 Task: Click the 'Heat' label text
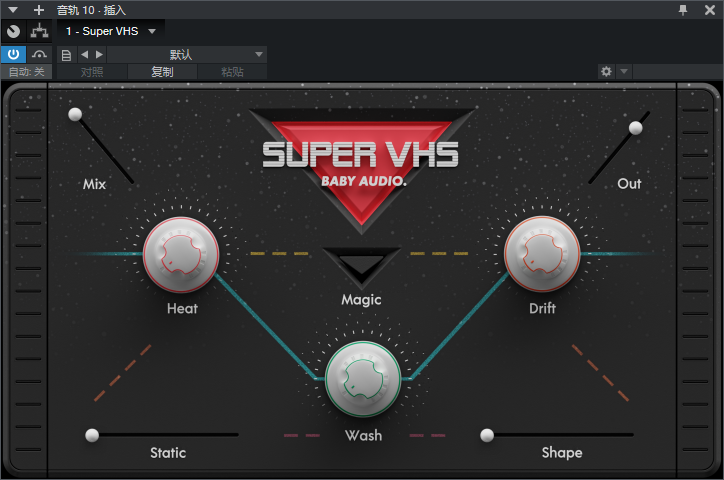pyautogui.click(x=182, y=308)
